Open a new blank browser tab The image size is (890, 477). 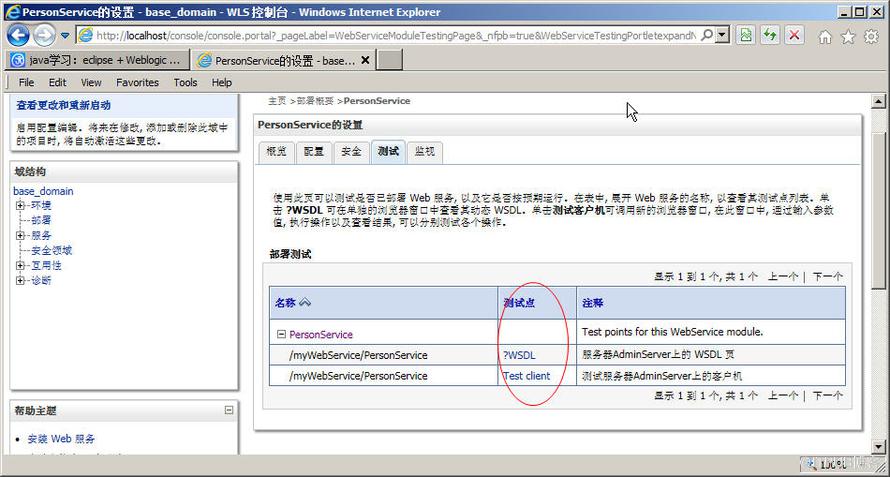[389, 60]
